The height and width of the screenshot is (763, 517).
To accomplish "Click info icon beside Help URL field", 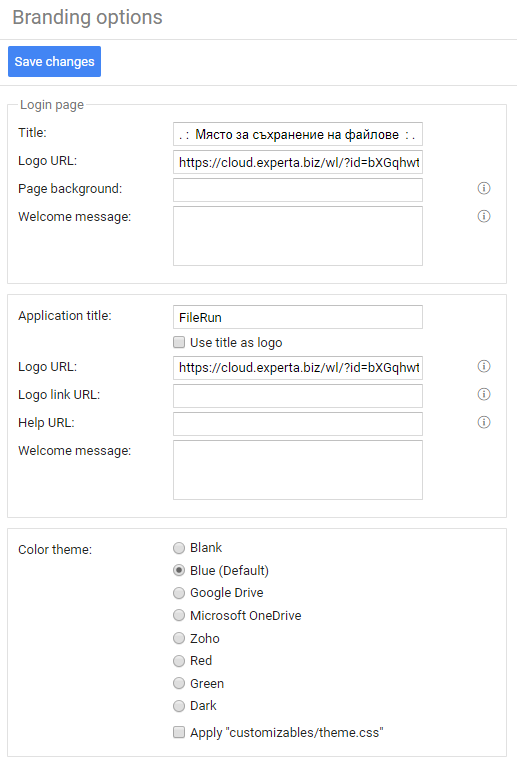I will 483,422.
